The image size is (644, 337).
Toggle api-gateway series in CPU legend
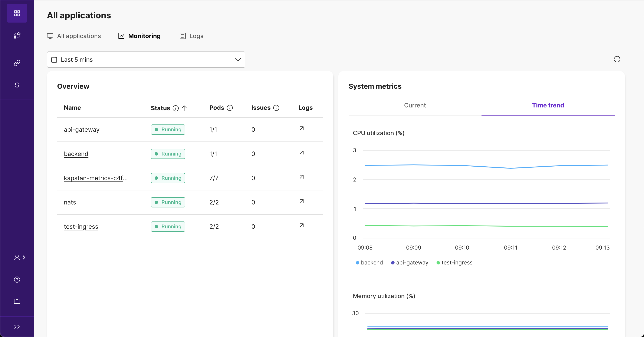pos(410,263)
